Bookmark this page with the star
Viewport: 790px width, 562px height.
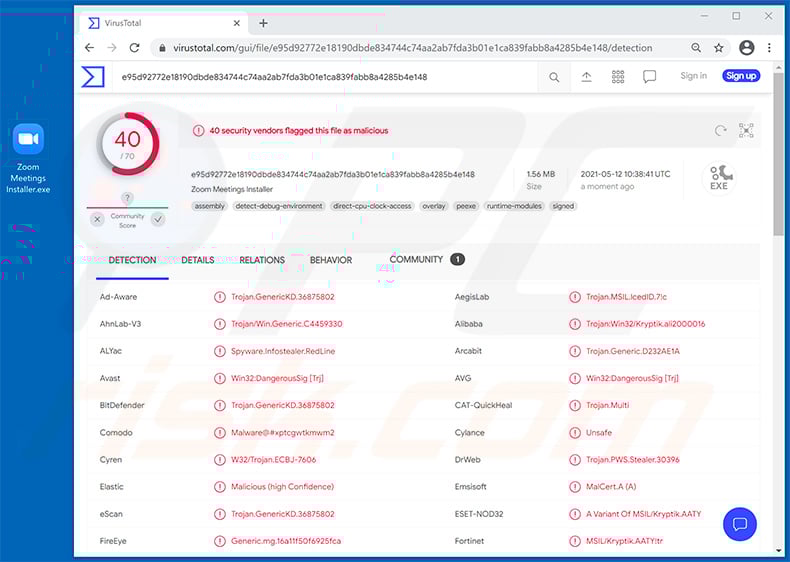pos(718,48)
